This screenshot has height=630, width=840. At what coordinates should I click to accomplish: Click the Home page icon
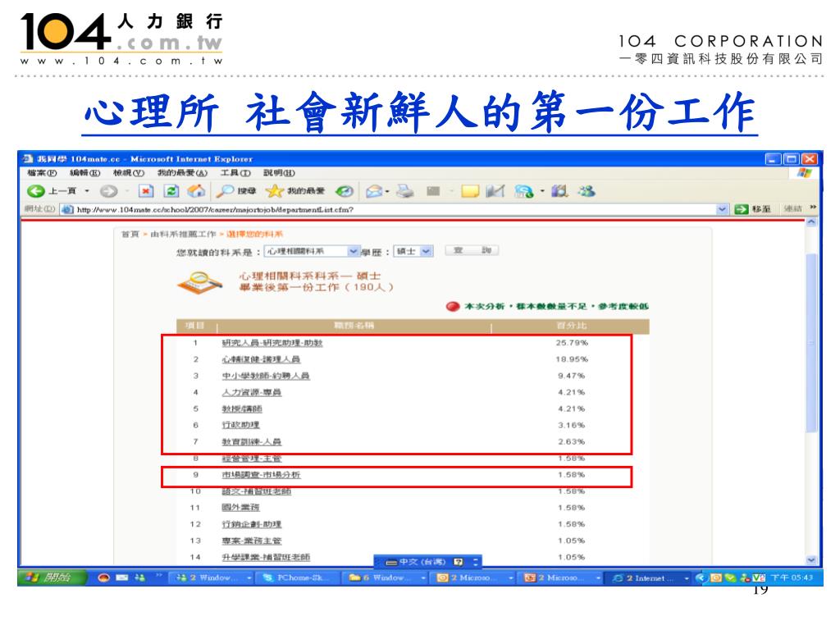point(196,190)
